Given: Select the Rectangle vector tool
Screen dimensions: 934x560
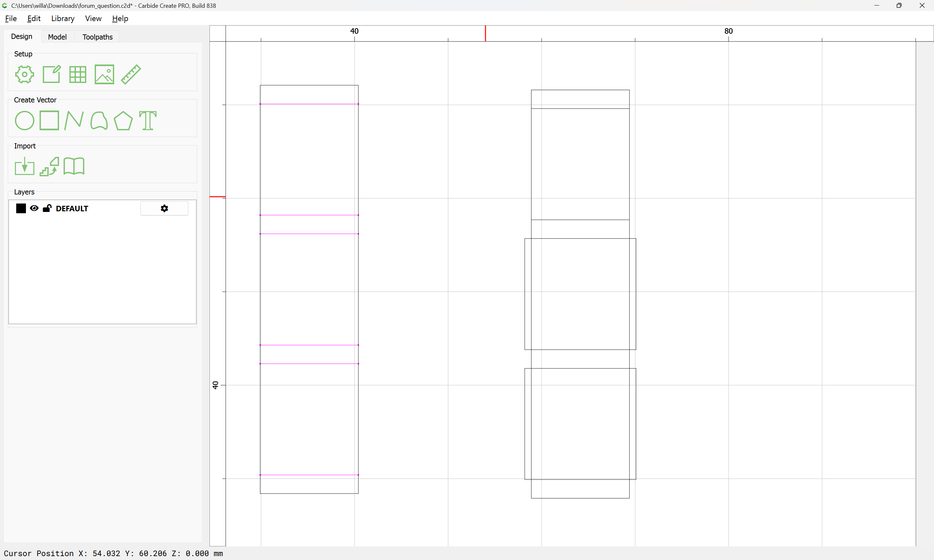Looking at the screenshot, I should pyautogui.click(x=49, y=120).
